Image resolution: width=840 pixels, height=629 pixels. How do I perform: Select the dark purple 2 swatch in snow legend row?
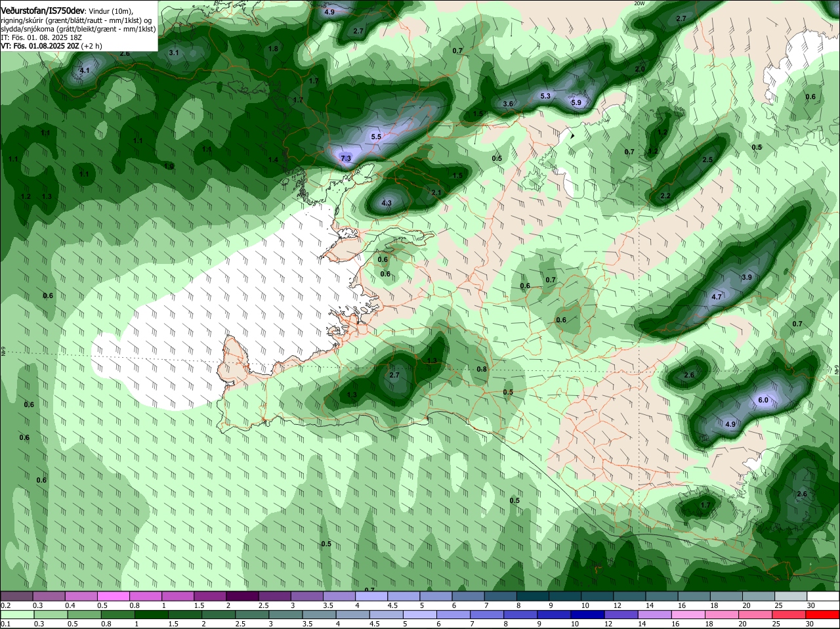242,596
